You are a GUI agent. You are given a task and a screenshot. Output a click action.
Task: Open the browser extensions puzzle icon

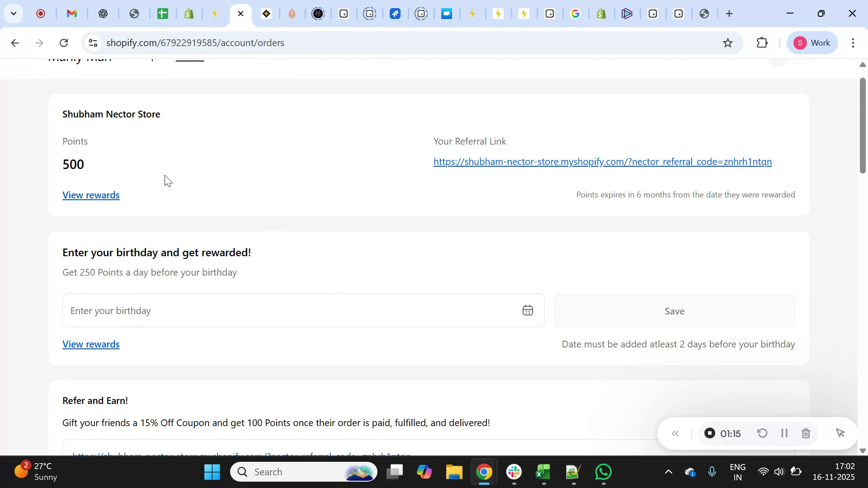762,42
